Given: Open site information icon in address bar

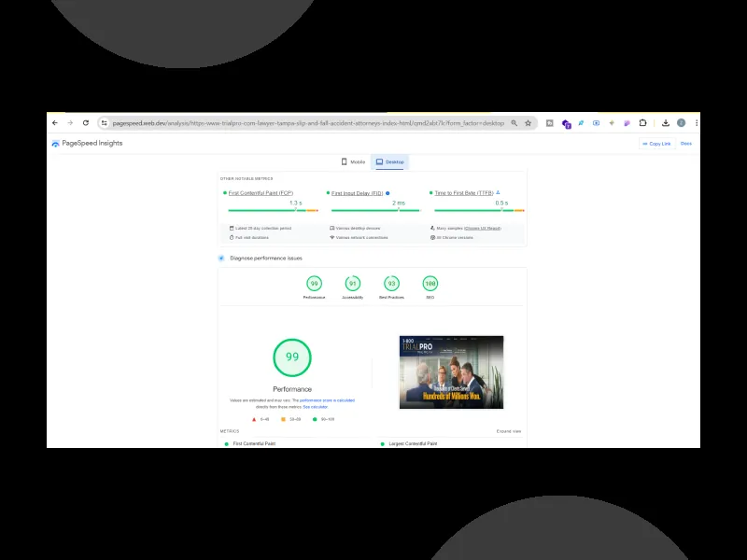Looking at the screenshot, I should (105, 123).
